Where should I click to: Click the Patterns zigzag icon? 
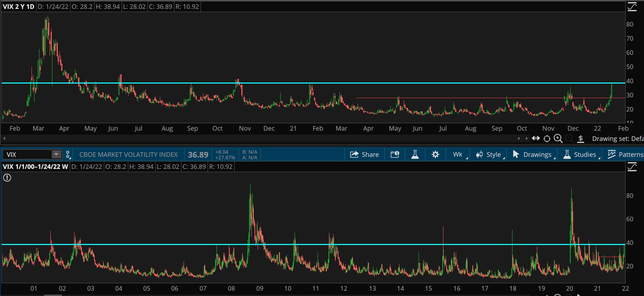pos(612,154)
